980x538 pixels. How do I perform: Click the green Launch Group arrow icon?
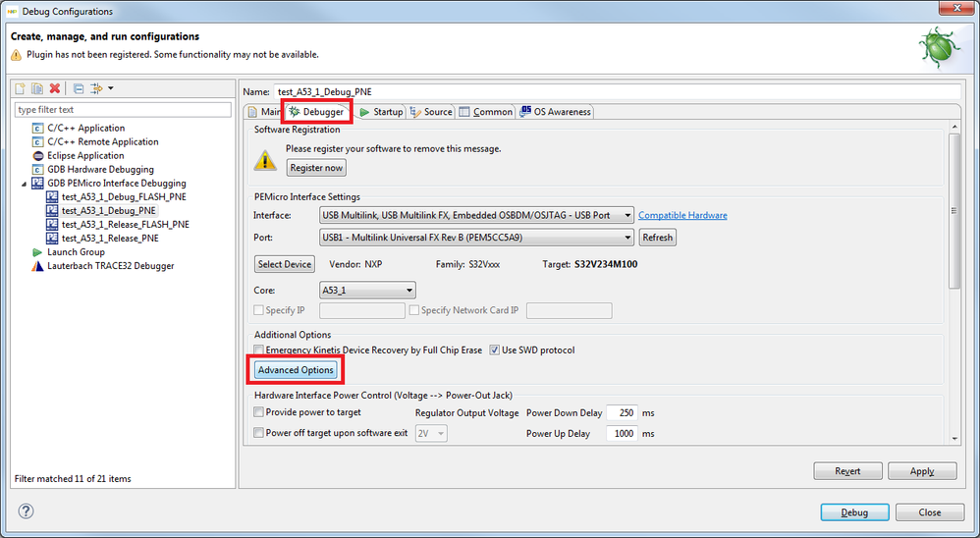pos(37,251)
